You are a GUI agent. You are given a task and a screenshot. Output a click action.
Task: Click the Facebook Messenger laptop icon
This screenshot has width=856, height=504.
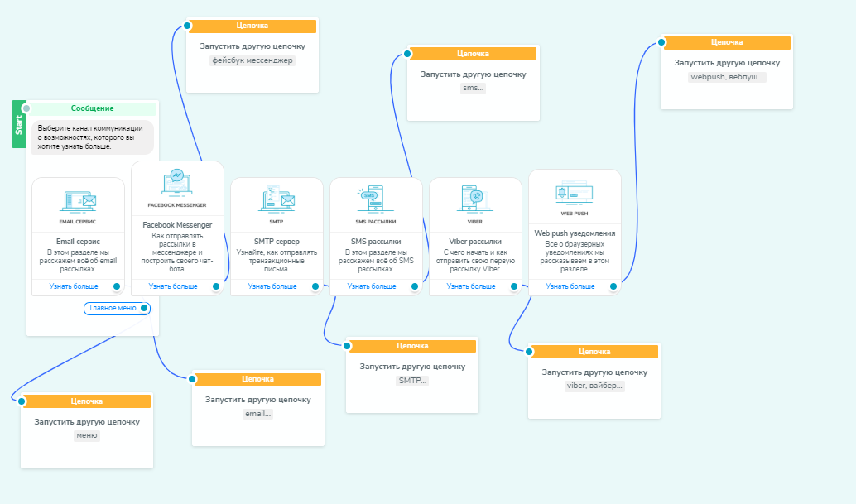click(177, 182)
